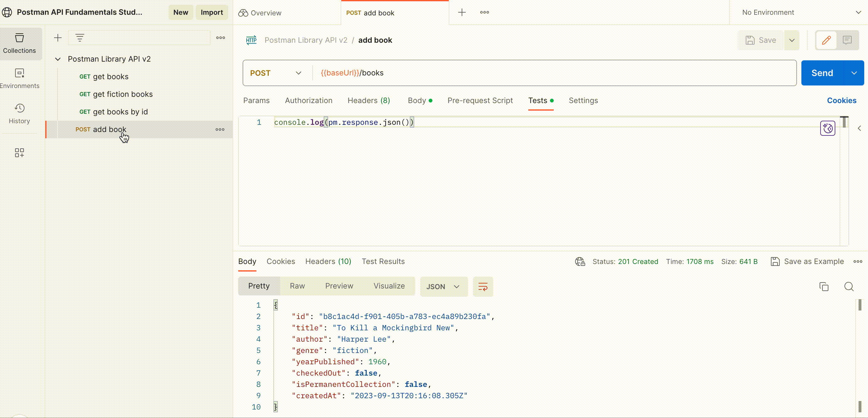Edit the request with the pencil icon
Screen dimensions: 868x418
click(x=826, y=40)
